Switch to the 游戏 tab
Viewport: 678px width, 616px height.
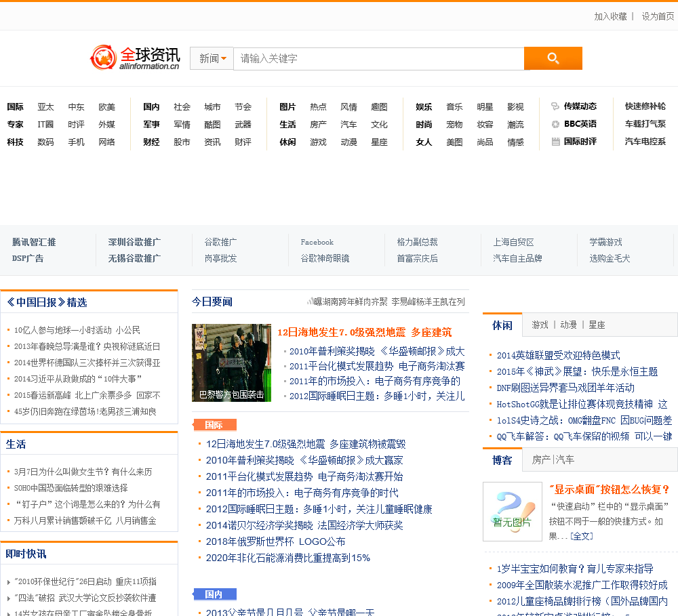tap(540, 325)
